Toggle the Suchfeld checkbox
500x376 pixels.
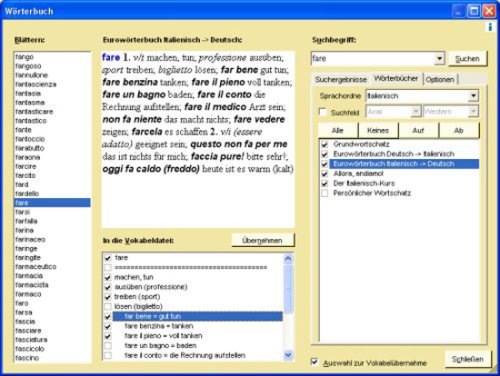323,112
